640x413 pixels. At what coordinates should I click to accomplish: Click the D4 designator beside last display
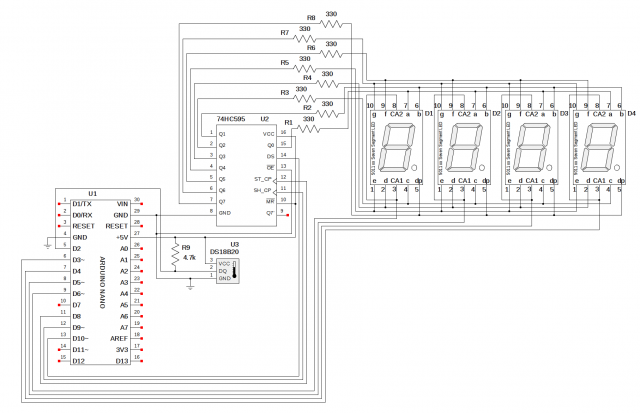631,113
